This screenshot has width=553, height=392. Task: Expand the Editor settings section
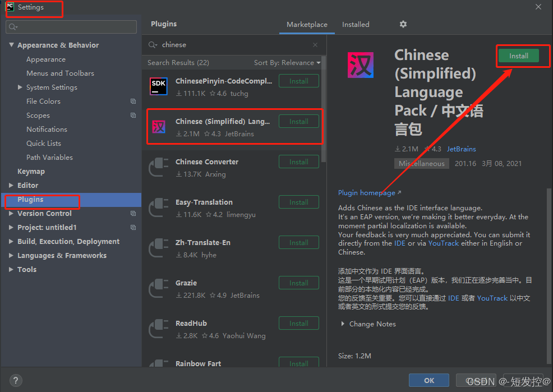tap(12, 185)
